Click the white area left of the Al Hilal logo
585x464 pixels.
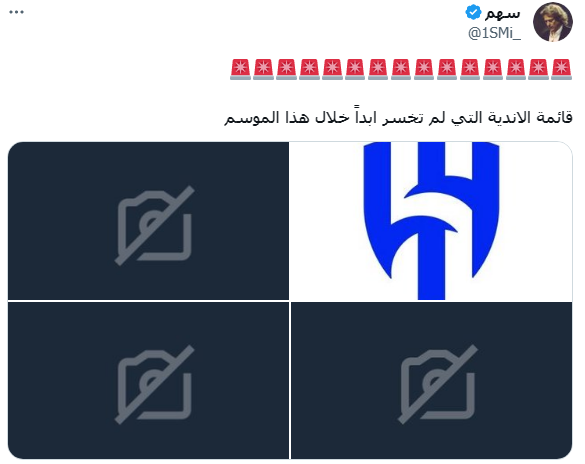click(326, 221)
